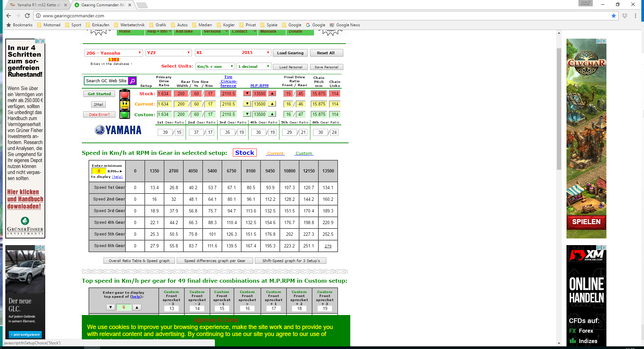The image size is (644, 349).
Task: Click the red light on traffic signal
Action: 125,94
